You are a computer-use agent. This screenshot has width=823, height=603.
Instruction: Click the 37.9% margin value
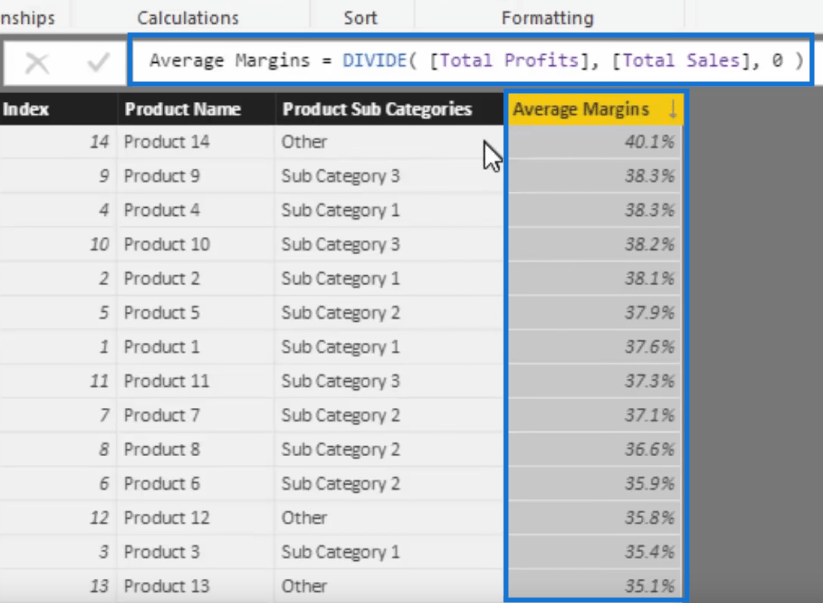(x=649, y=313)
